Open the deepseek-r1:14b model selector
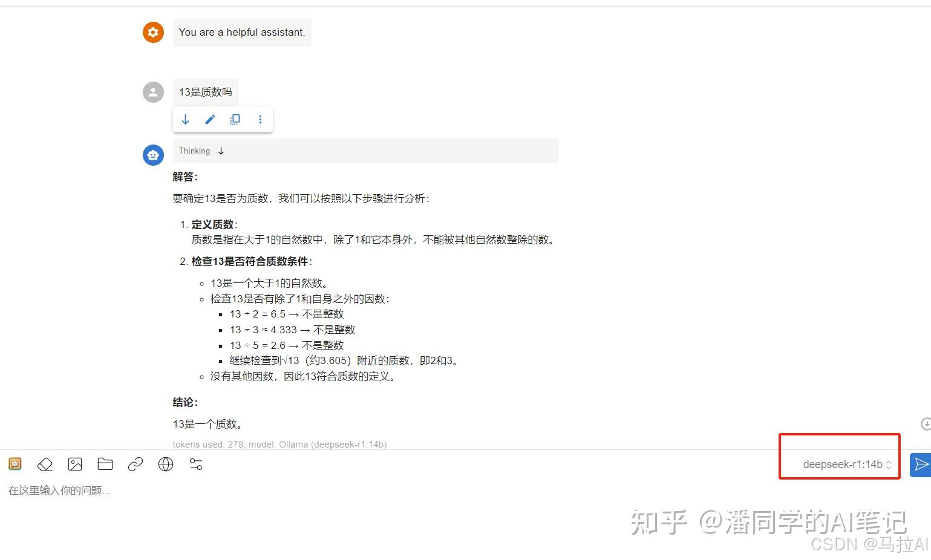The image size is (931, 560). [847, 464]
